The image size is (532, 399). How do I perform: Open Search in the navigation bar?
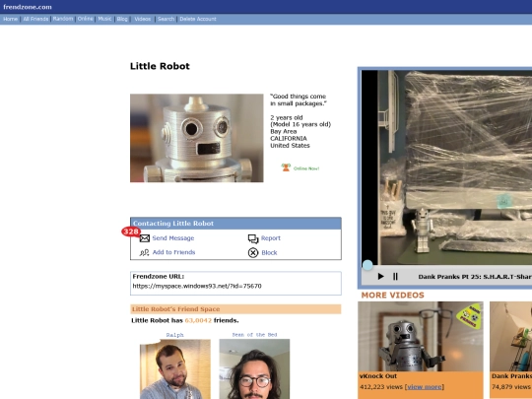[166, 19]
